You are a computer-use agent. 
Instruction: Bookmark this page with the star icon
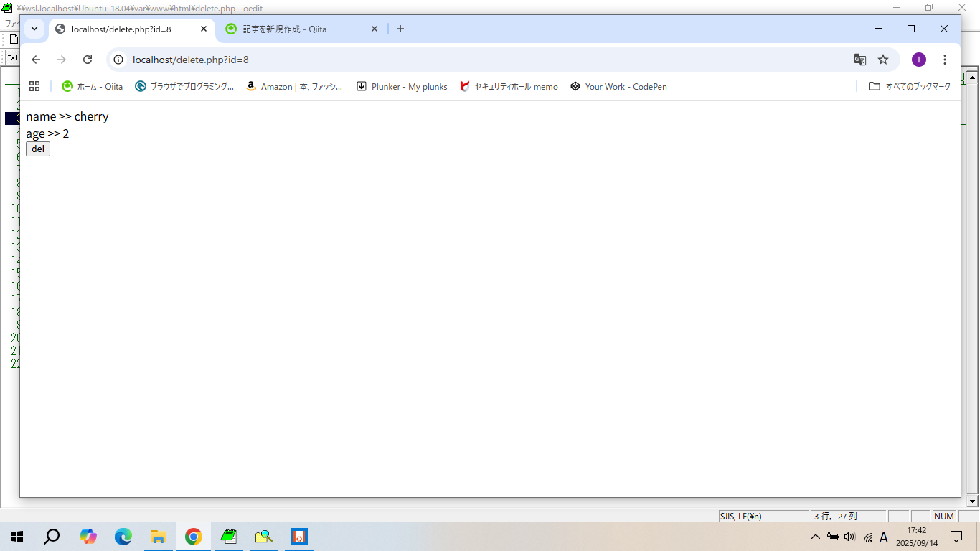[883, 60]
